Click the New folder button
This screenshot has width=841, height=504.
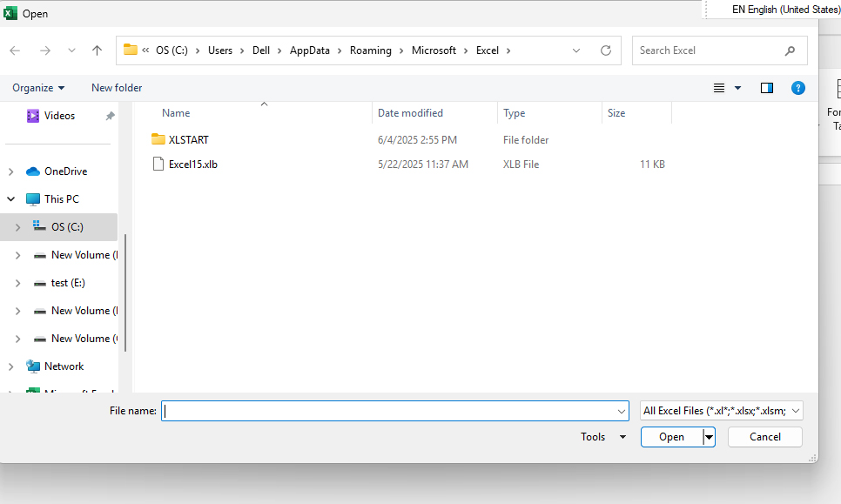[117, 88]
